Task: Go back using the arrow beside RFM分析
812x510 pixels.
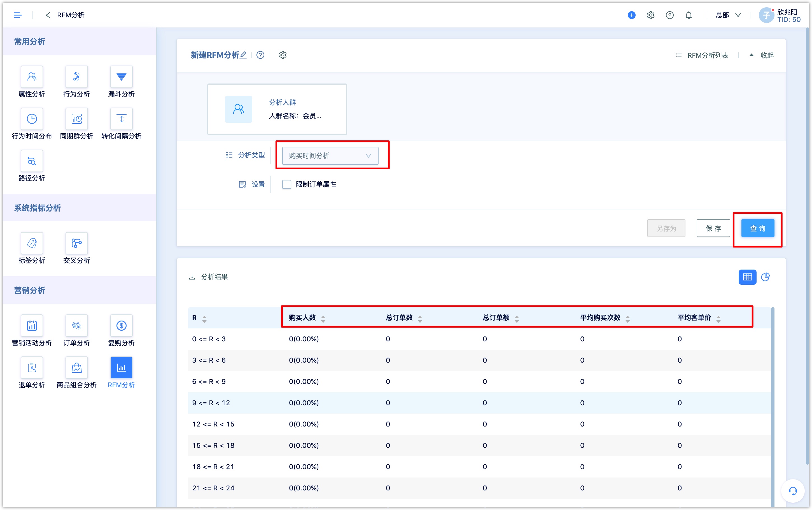Action: tap(48, 15)
